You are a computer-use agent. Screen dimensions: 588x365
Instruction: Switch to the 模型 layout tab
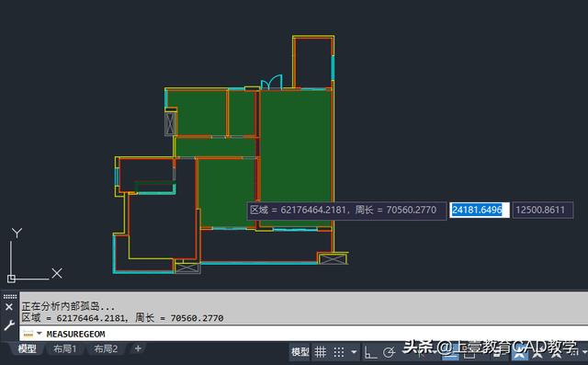click(28, 348)
